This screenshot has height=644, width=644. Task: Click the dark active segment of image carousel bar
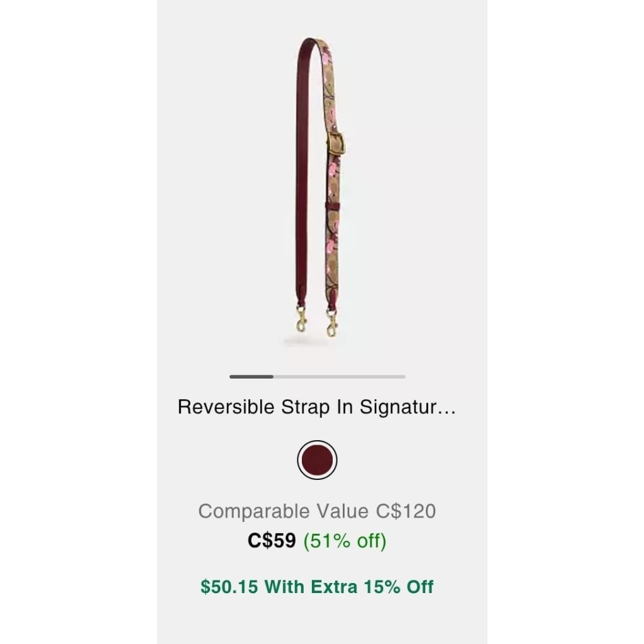click(252, 377)
